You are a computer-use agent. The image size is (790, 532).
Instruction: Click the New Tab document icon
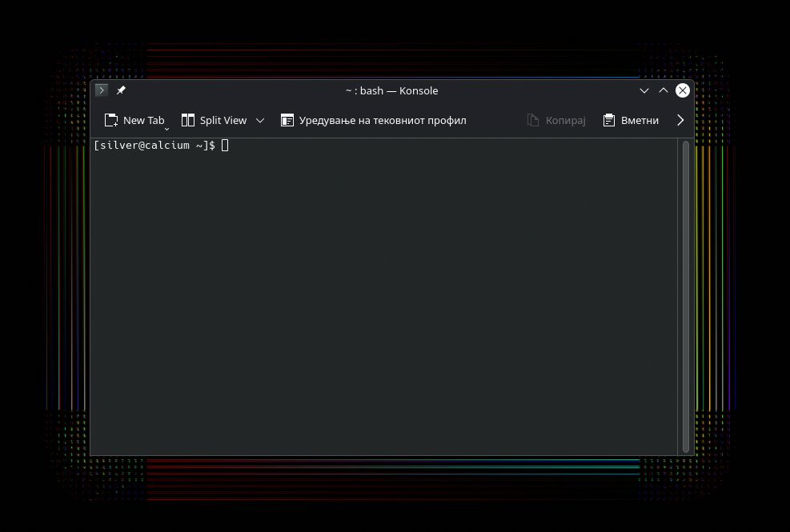pos(111,119)
